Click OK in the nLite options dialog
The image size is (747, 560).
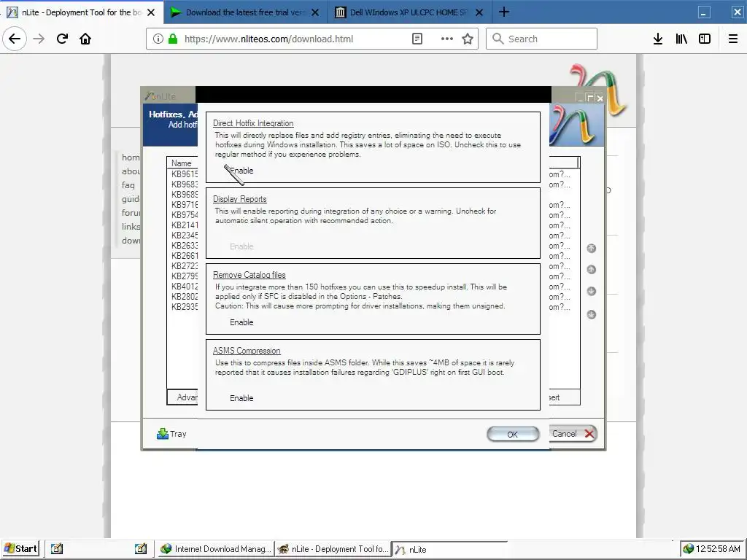[x=513, y=435]
